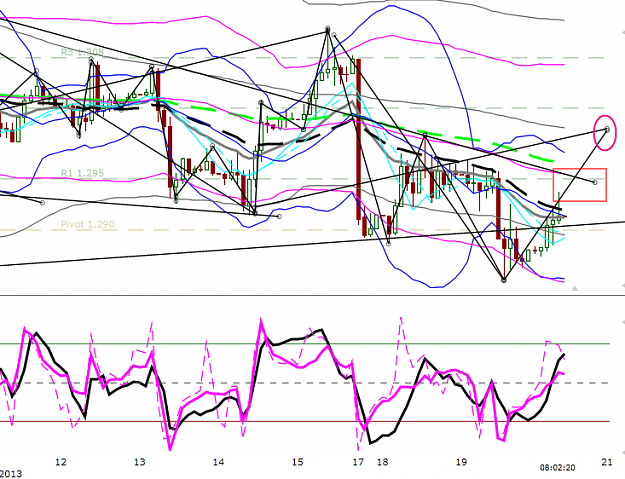Click the '08:02:20' countdown timer text

click(557, 467)
